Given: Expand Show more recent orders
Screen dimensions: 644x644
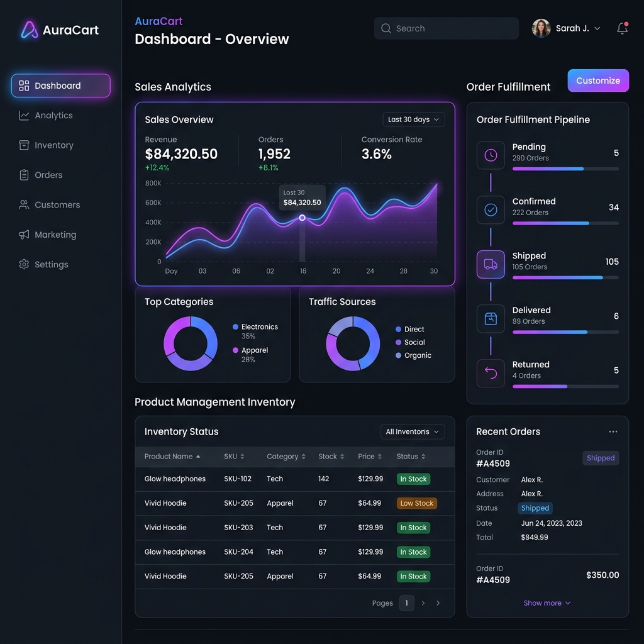Looking at the screenshot, I should click(x=547, y=603).
